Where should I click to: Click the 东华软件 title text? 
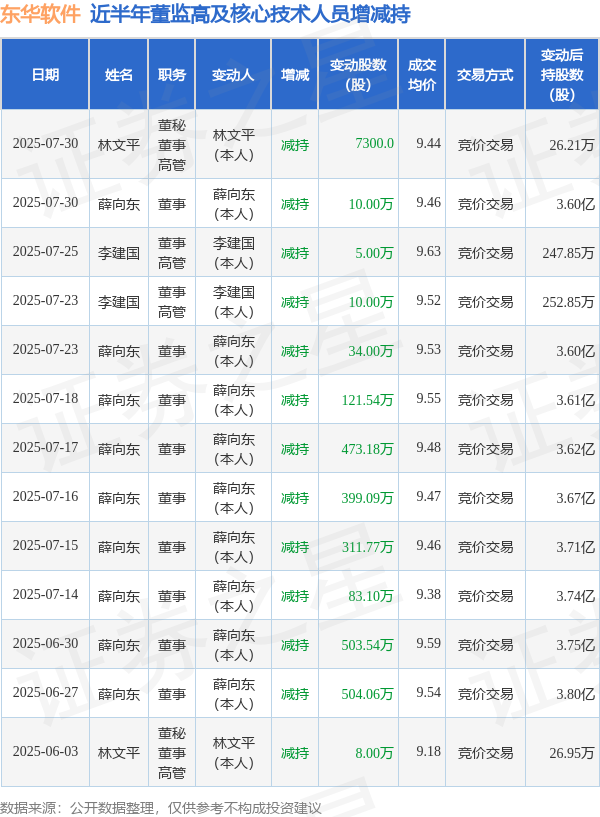point(40,14)
